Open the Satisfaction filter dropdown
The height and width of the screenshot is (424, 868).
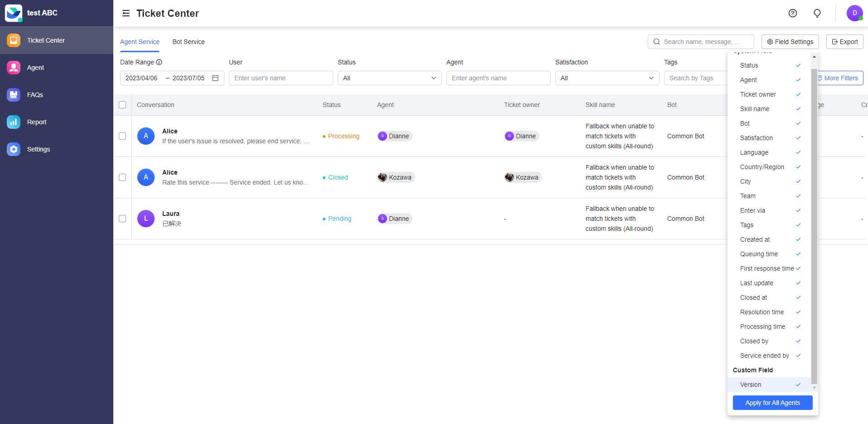tap(607, 78)
